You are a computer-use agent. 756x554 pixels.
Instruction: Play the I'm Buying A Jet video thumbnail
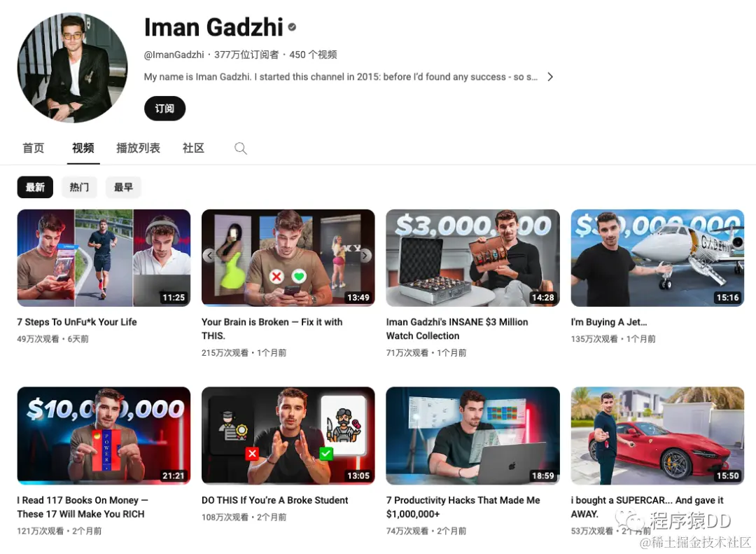coord(657,258)
